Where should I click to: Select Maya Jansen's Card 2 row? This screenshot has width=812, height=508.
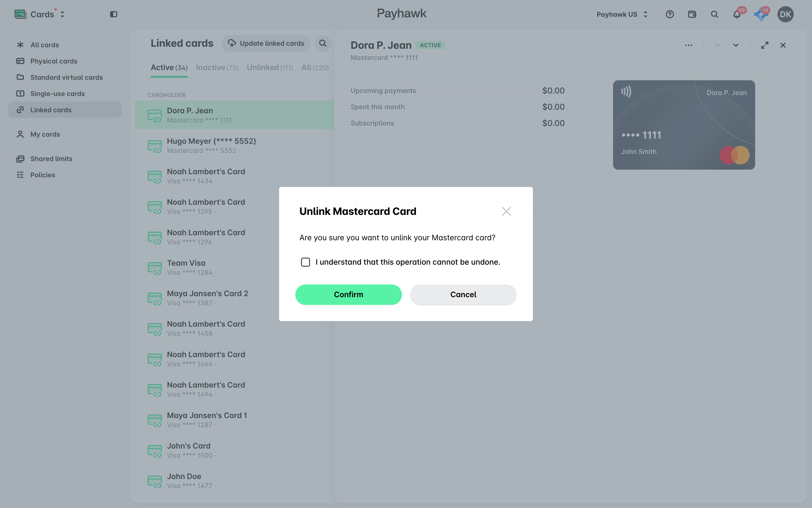[x=234, y=298]
